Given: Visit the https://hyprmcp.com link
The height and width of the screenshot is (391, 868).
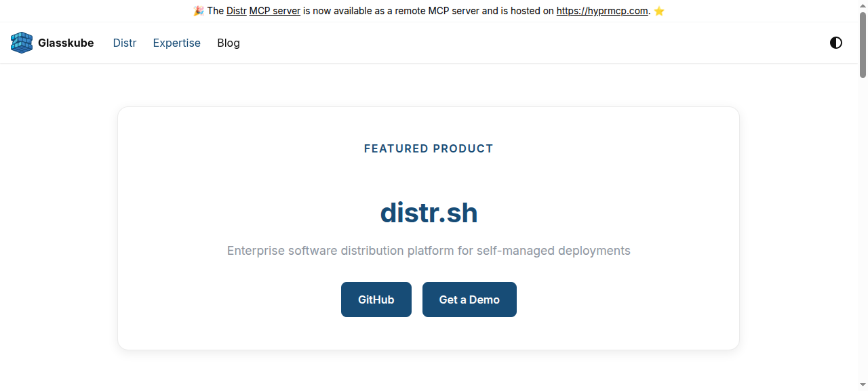Looking at the screenshot, I should (x=602, y=11).
